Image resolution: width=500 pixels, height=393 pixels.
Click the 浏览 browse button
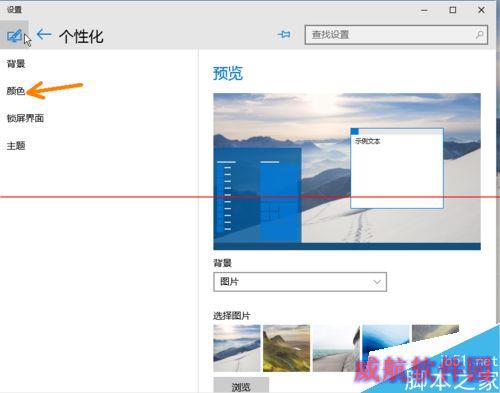click(x=241, y=386)
